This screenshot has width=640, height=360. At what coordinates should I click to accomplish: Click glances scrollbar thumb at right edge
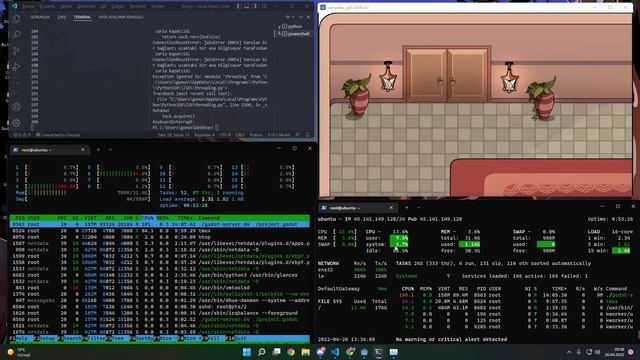tap(638, 336)
